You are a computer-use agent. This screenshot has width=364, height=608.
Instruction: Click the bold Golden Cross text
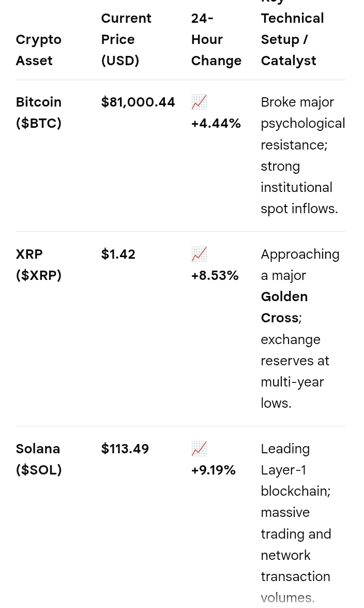pyautogui.click(x=284, y=307)
